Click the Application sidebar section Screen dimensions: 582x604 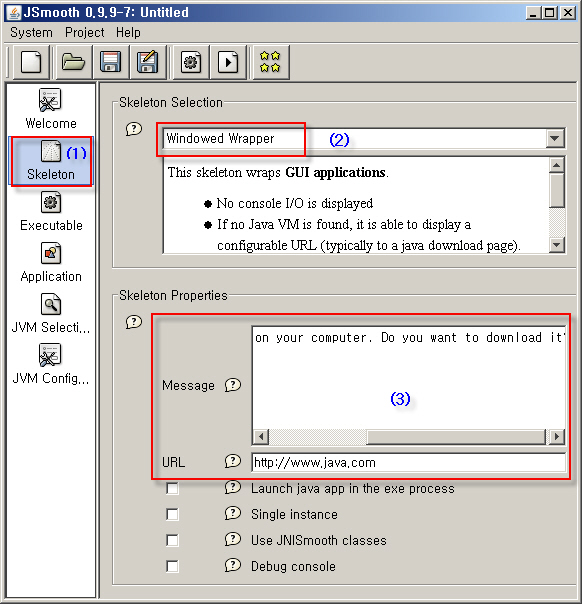pyautogui.click(x=51, y=263)
